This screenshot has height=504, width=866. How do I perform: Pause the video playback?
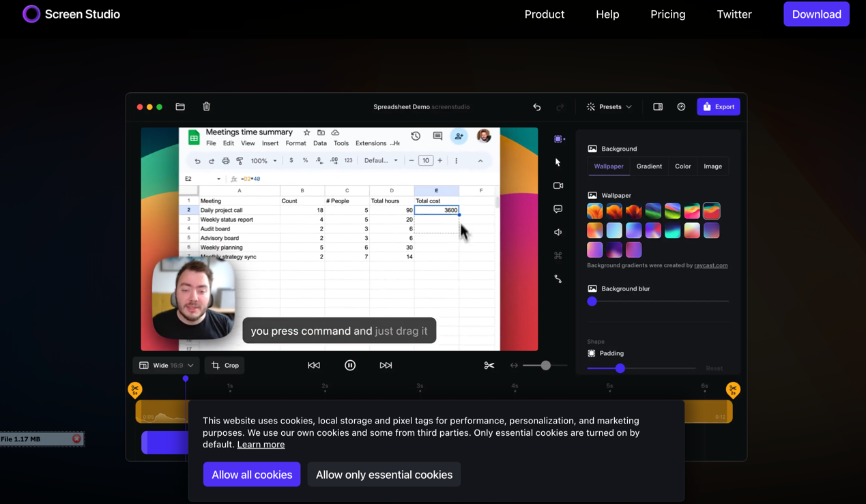(350, 366)
